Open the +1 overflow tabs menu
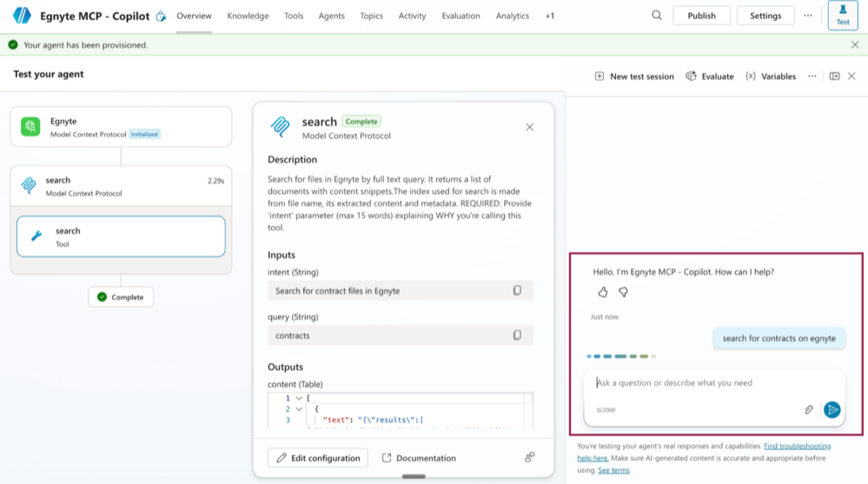 [x=550, y=16]
